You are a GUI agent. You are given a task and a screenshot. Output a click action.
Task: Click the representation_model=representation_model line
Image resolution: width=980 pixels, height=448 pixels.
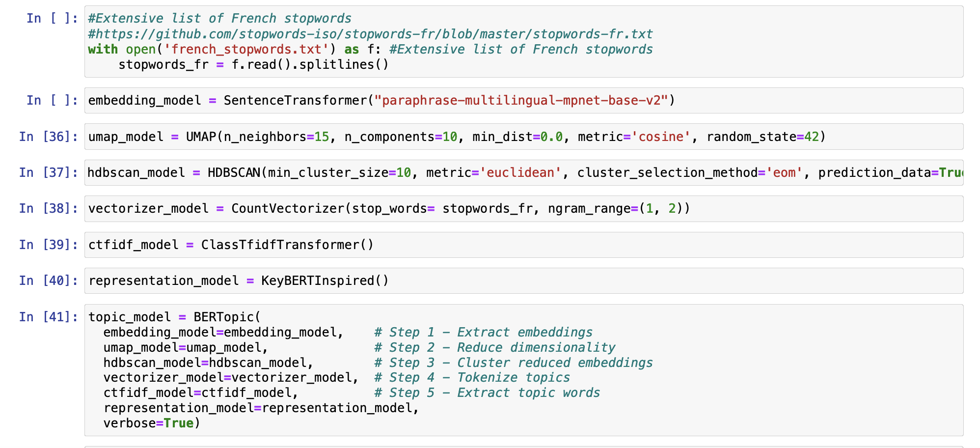261,408
